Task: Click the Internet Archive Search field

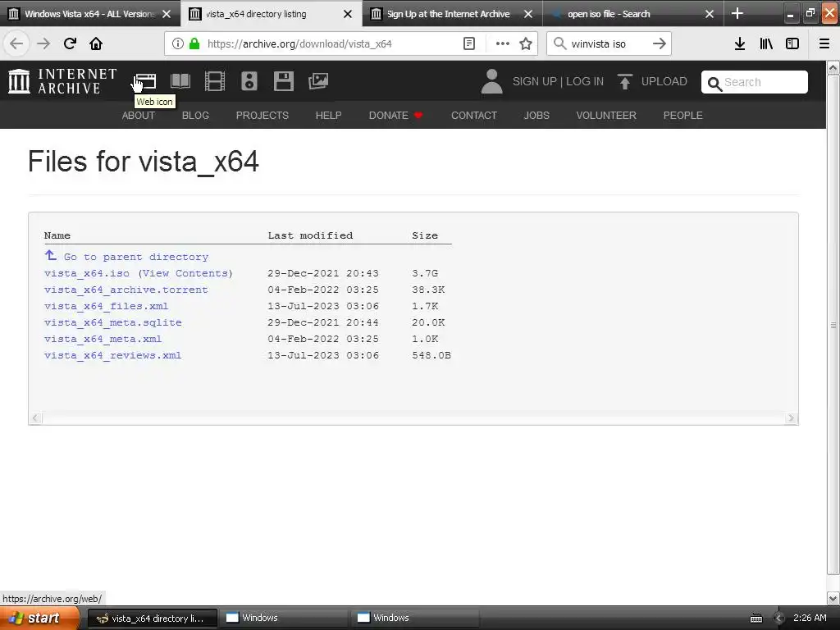Action: 755,82
